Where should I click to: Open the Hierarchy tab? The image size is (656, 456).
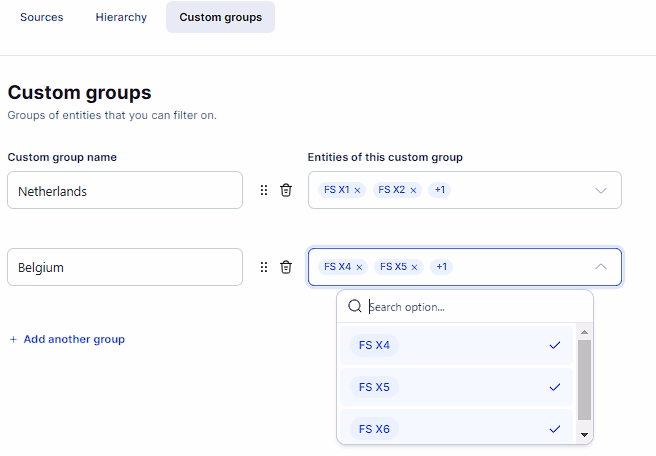coord(121,17)
